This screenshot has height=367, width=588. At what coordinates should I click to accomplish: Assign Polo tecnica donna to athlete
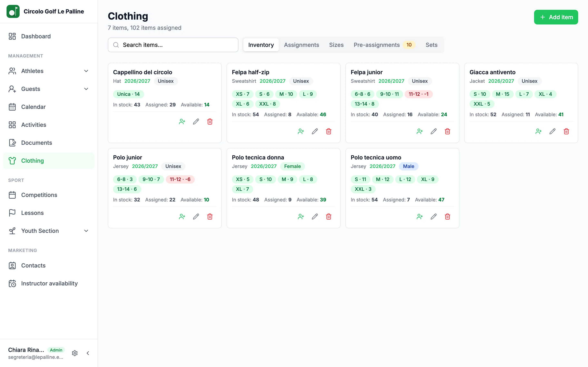pyautogui.click(x=301, y=217)
